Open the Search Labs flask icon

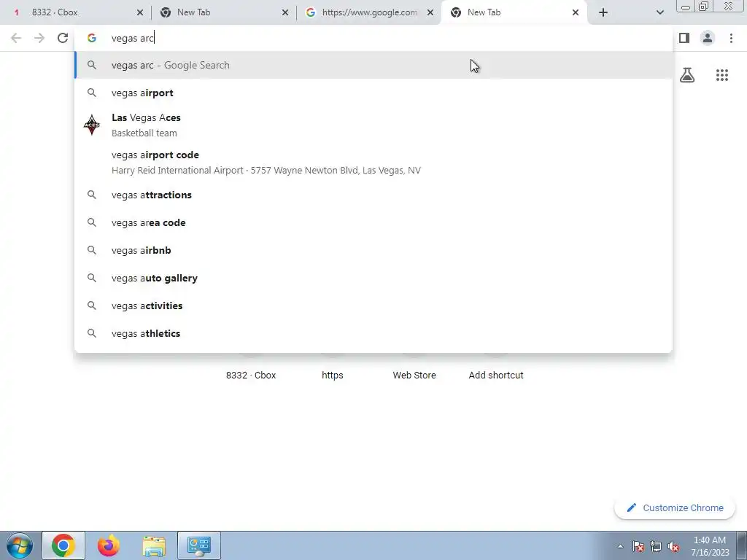687,75
